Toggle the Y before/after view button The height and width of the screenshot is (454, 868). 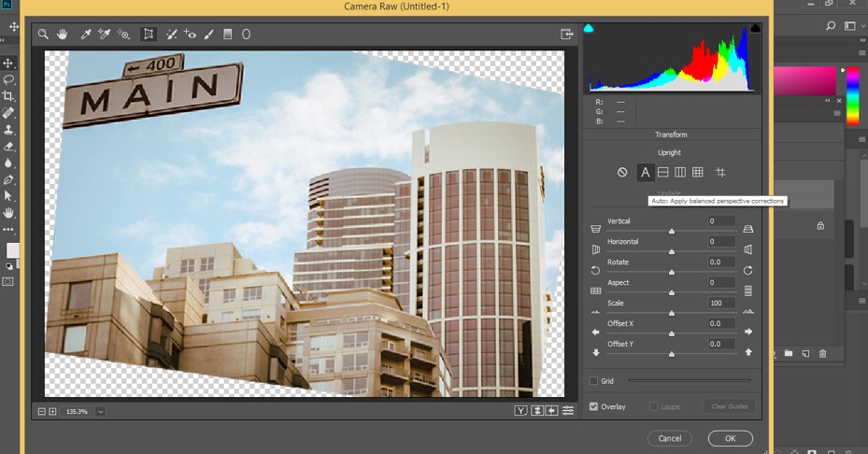click(521, 411)
